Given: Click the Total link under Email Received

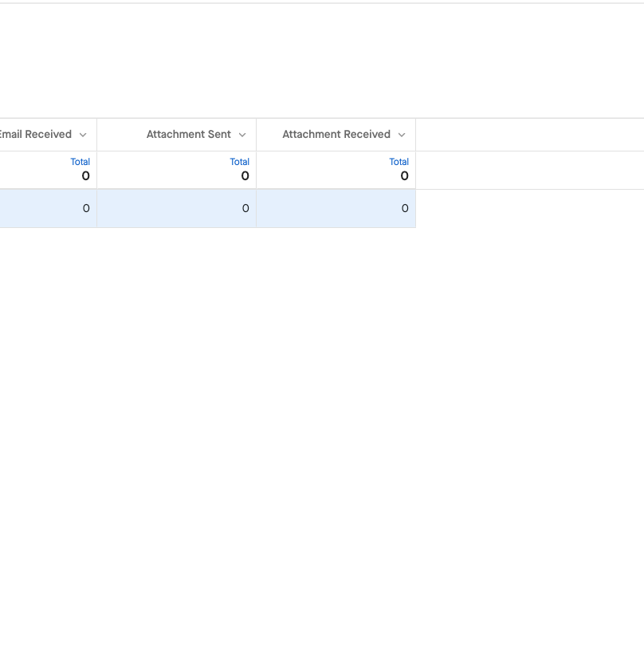Looking at the screenshot, I should tap(80, 162).
